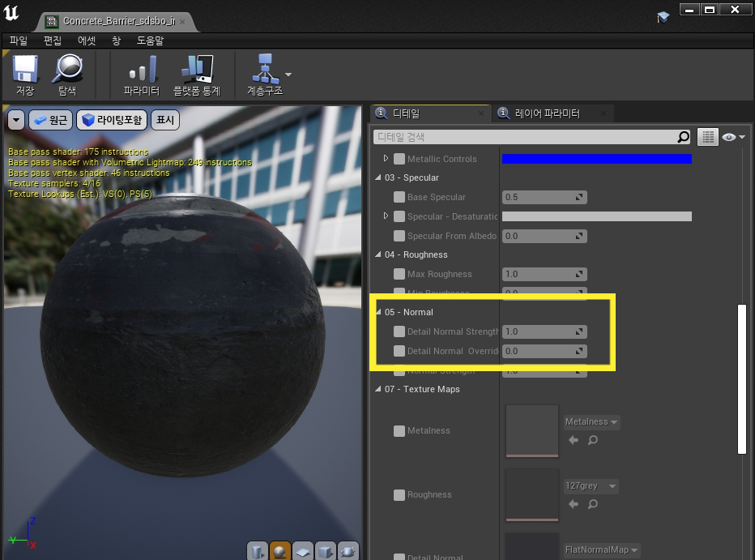The height and width of the screenshot is (560, 755).
Task: Open 플랫폼 통계 platform stats
Action: click(x=197, y=74)
